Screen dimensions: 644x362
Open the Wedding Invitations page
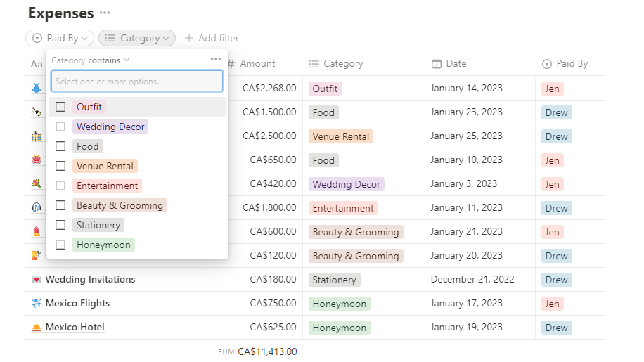tap(90, 280)
